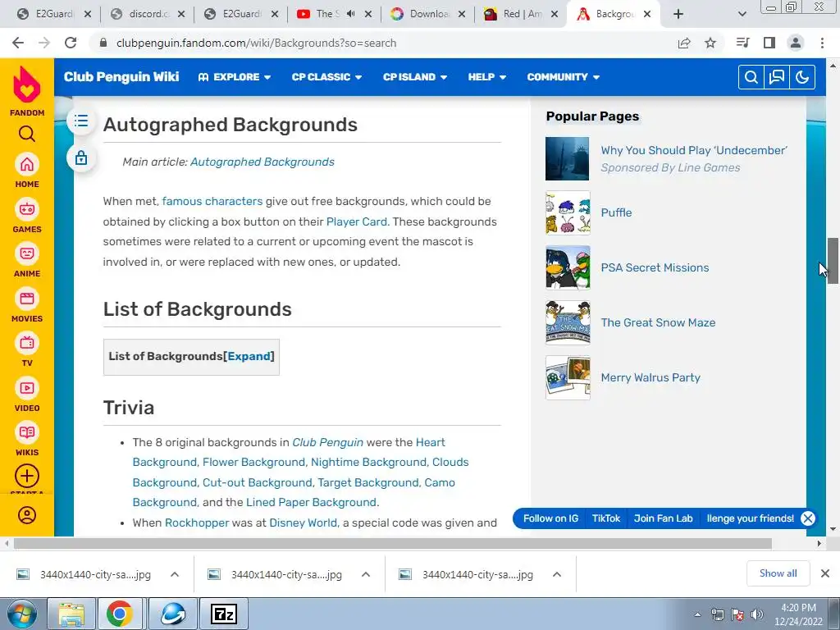Toggle dark theme moon icon
This screenshot has height=630, width=840.
[802, 78]
